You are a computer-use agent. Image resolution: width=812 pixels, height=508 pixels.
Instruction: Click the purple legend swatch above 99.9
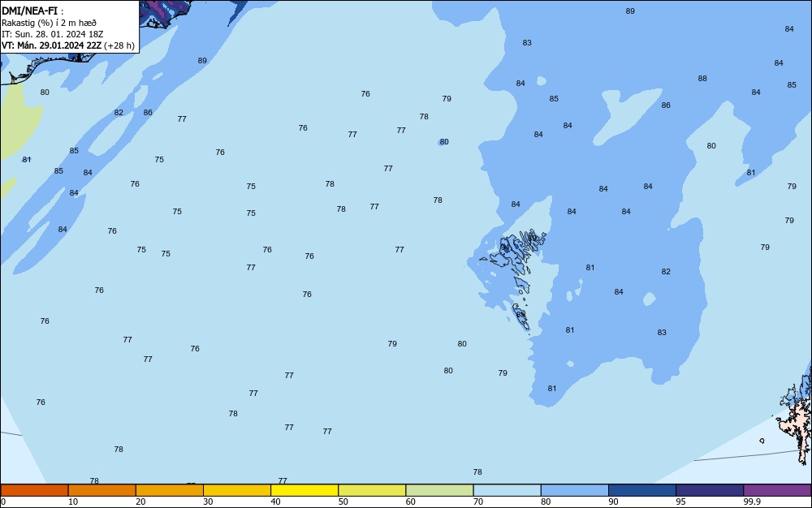pos(777,490)
